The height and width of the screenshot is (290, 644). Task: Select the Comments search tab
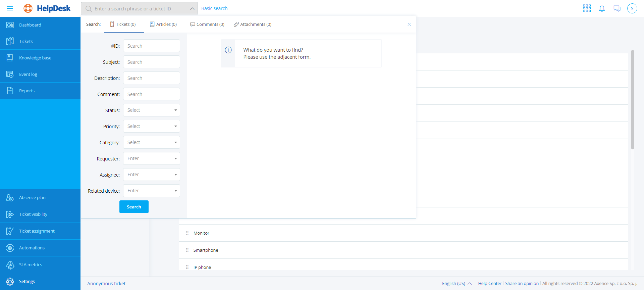pos(207,25)
